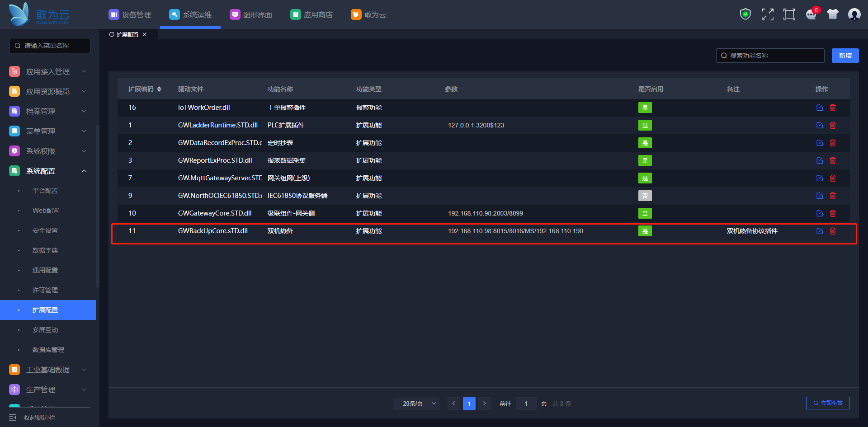Enter fullscreen with the expand arrows icon

767,14
